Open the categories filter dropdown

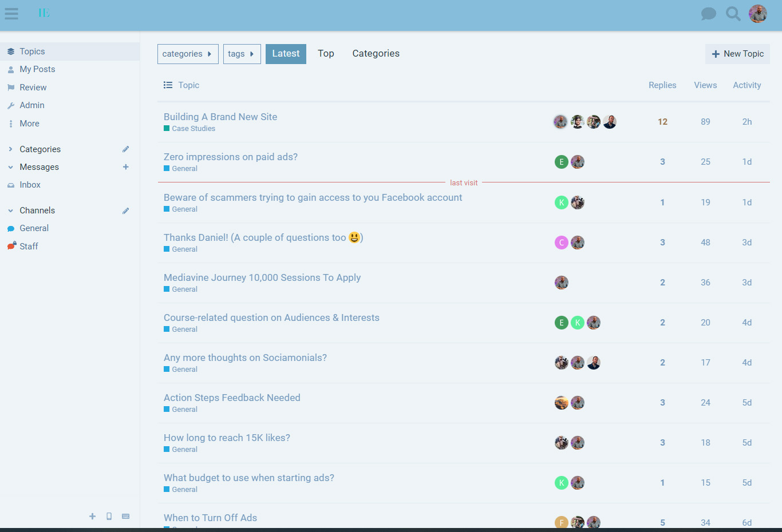pos(188,54)
